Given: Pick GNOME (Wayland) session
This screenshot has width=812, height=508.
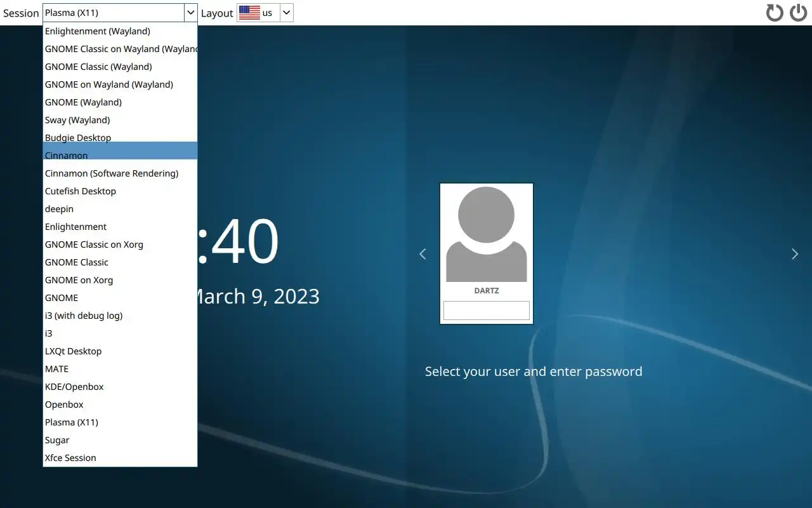Looking at the screenshot, I should coord(120,102).
